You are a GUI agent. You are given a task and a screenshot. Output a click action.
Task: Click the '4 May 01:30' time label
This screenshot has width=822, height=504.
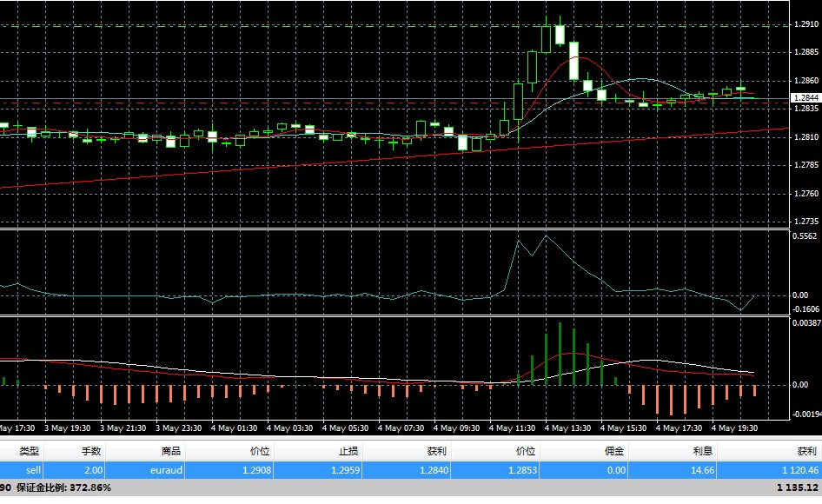pyautogui.click(x=235, y=428)
